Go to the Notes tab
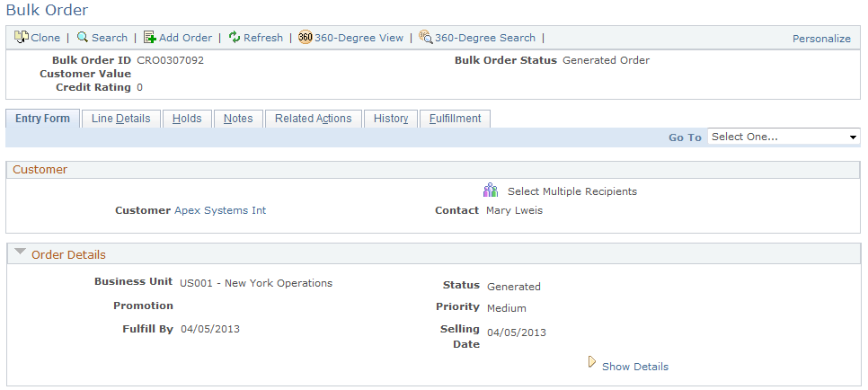Viewport: 868px width, 390px height. point(238,119)
